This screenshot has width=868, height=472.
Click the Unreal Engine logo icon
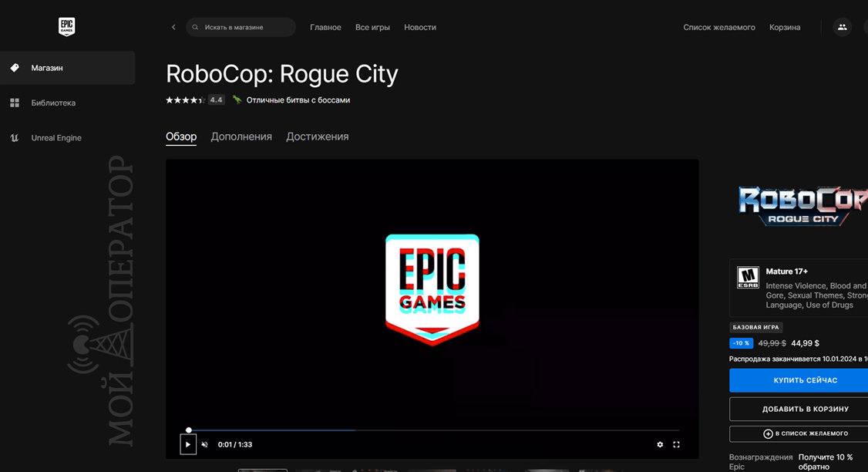click(x=15, y=137)
